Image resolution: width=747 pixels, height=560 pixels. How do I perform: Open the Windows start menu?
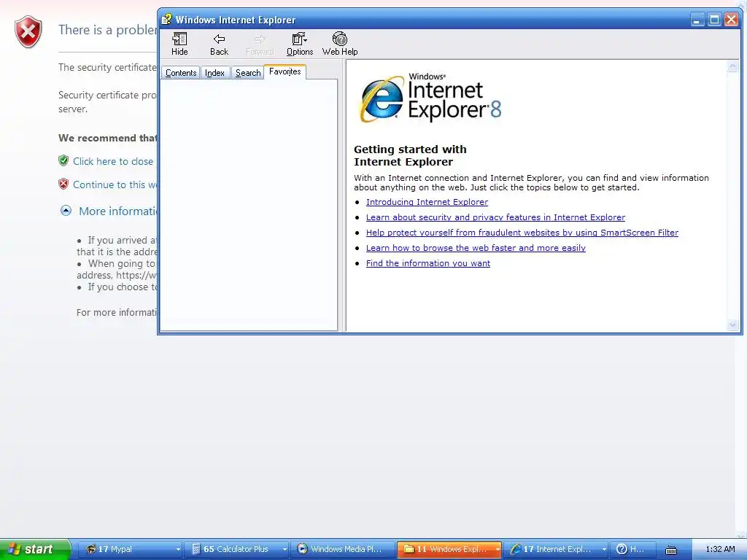pos(35,549)
